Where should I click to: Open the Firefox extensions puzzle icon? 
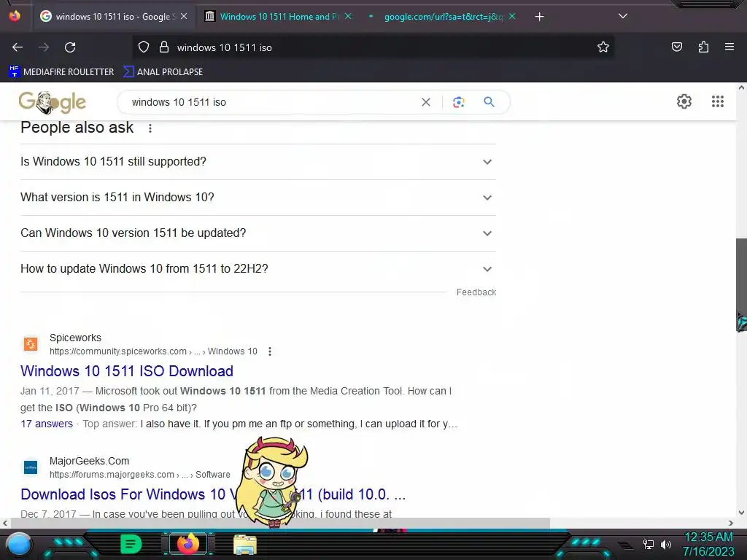[703, 47]
